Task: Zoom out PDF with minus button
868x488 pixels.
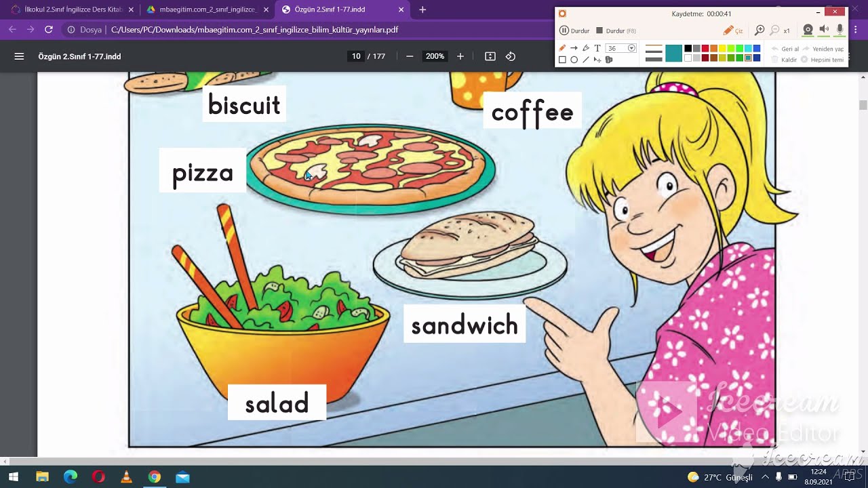Action: tap(410, 56)
